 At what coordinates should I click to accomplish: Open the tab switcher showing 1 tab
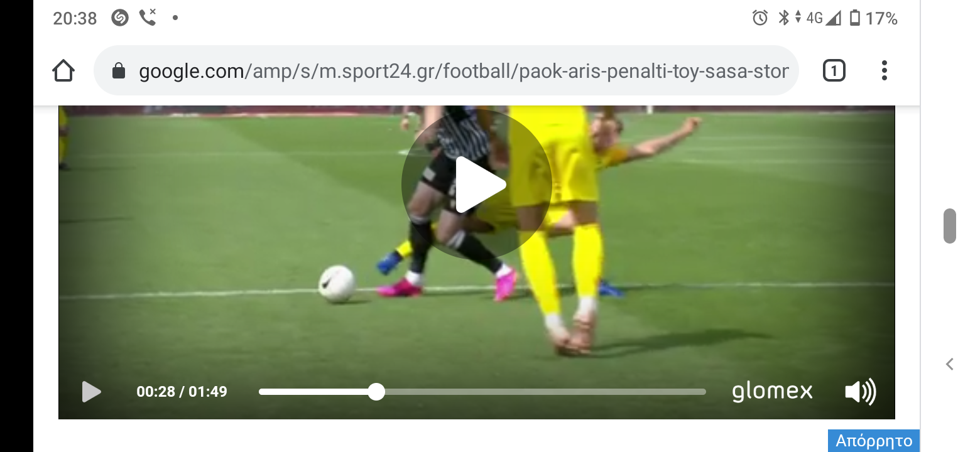834,71
